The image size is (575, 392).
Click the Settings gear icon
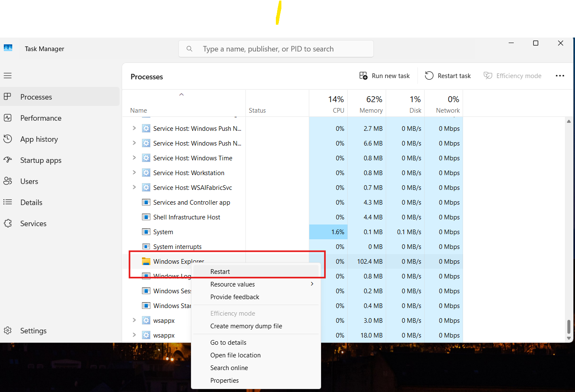point(8,330)
